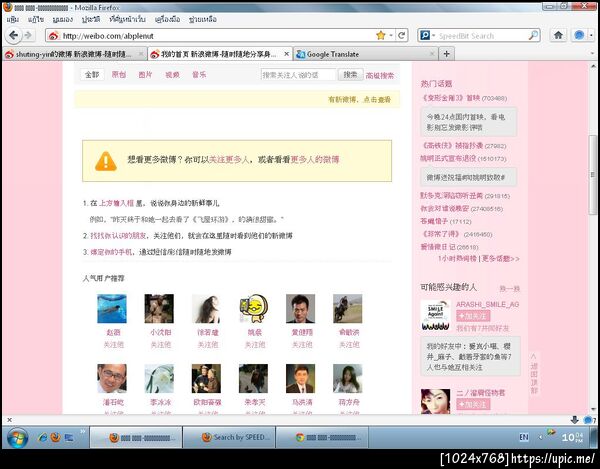600x469 pixels.
Task: Bookmark this page with the star icon
Action: click(x=380, y=36)
